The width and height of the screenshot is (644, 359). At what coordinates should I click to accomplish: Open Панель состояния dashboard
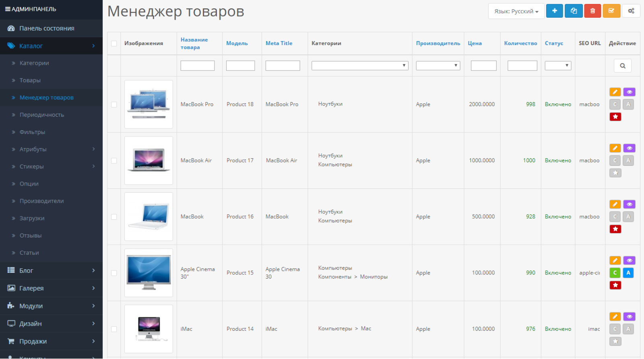[x=51, y=28]
